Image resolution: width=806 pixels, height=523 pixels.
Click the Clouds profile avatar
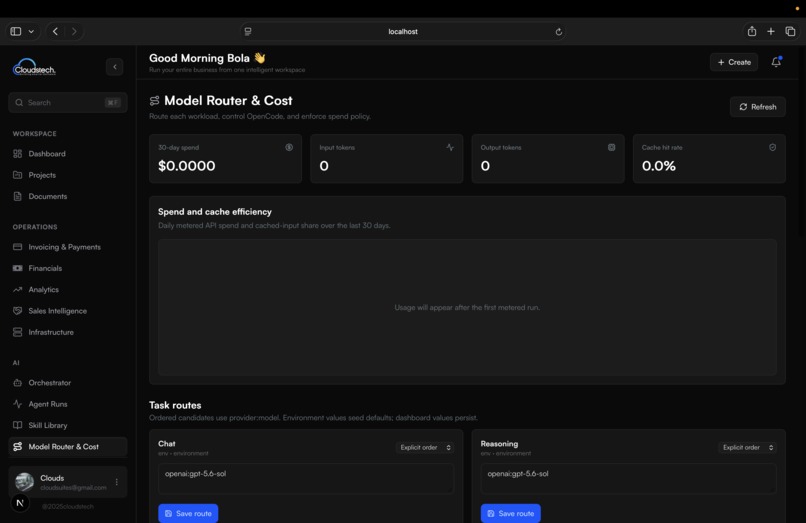pyautogui.click(x=24, y=481)
